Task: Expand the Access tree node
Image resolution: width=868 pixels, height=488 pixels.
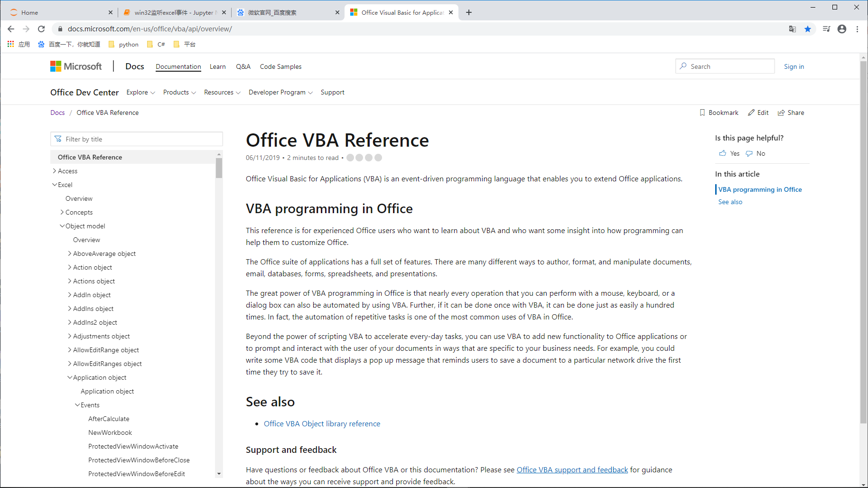Action: click(55, 171)
